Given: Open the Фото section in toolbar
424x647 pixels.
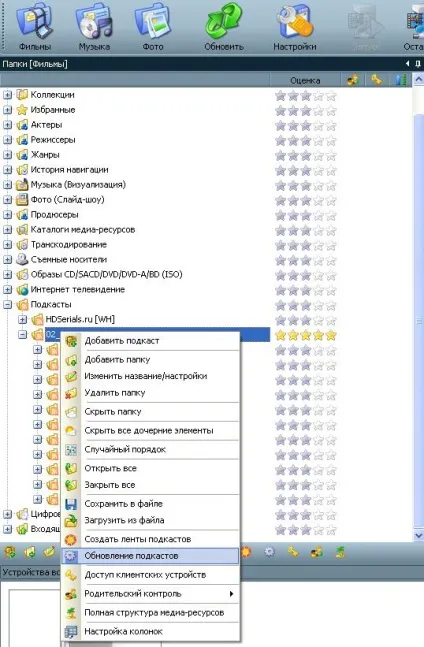Looking at the screenshot, I should [x=153, y=27].
